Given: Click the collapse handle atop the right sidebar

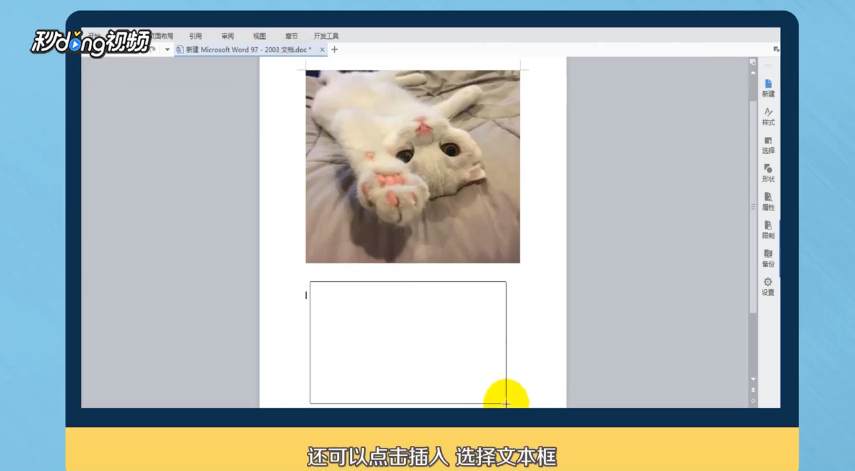Looking at the screenshot, I should (767, 65).
